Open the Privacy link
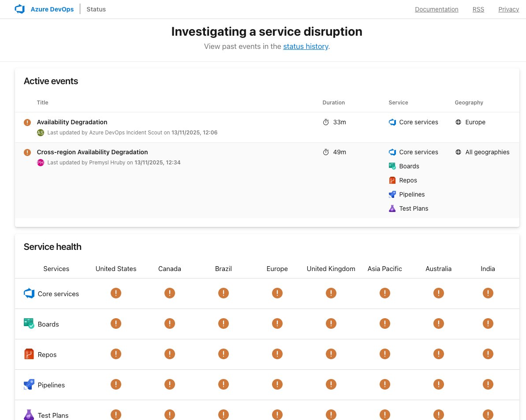This screenshot has height=420, width=526. pos(508,9)
